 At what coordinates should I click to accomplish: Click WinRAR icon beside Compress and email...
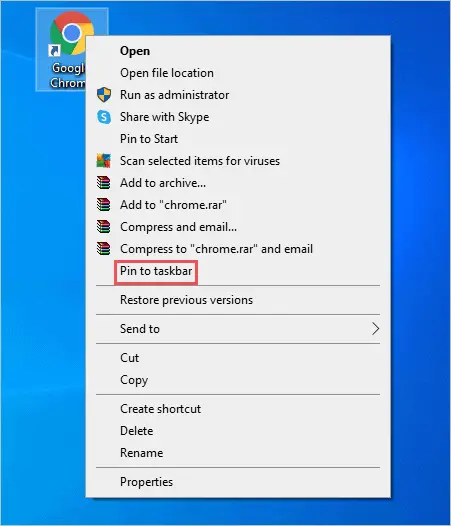[x=103, y=227]
